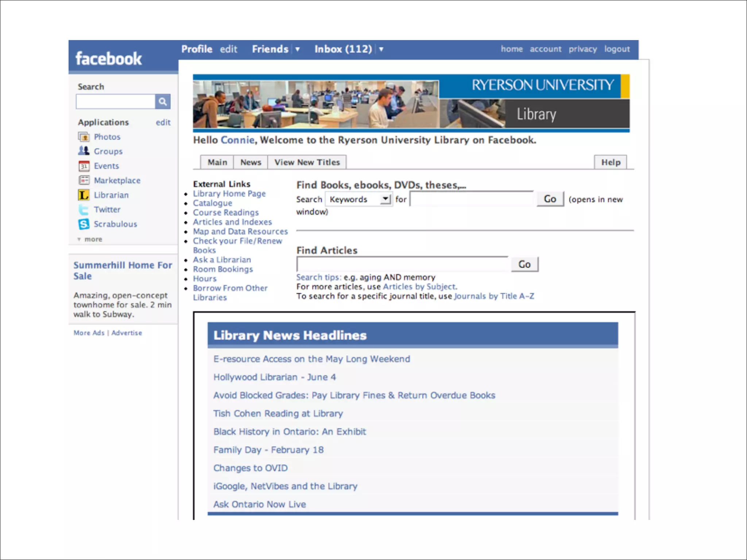
Task: Click the Find Books search text field
Action: 472,199
